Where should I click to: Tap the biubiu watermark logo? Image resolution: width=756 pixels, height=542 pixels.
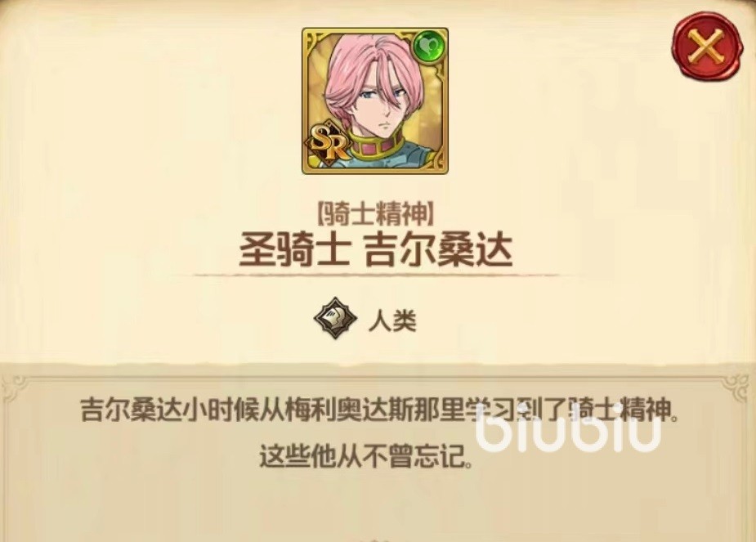(x=568, y=432)
